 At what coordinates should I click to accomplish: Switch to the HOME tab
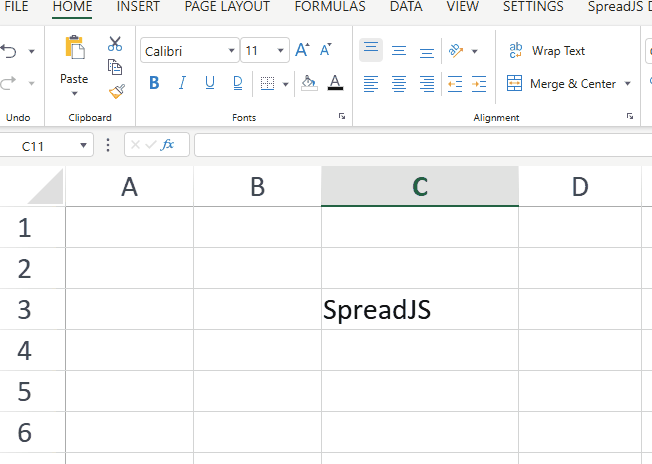point(72,7)
